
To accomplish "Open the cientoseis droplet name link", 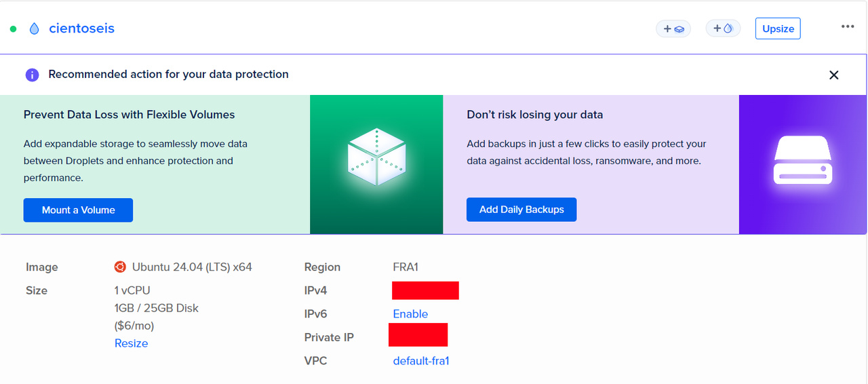I will [81, 28].
